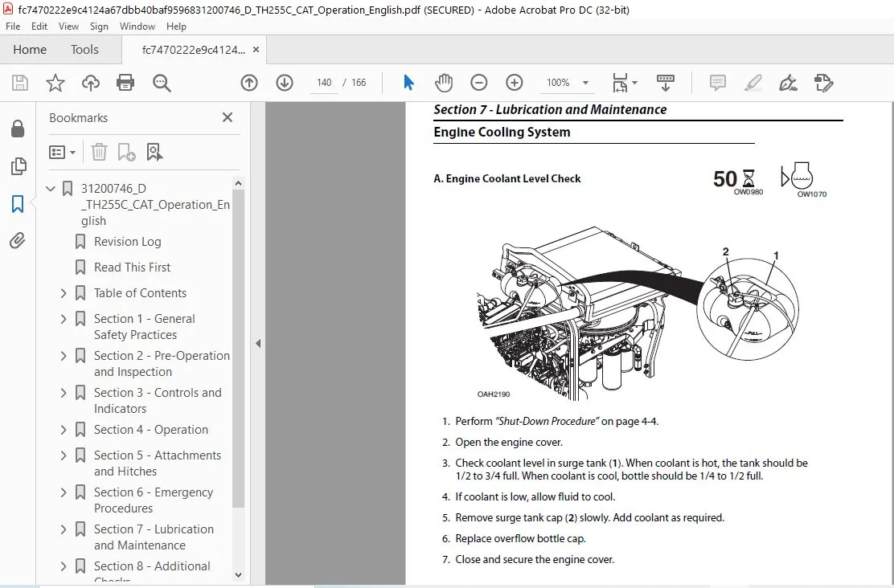Image resolution: width=894 pixels, height=588 pixels.
Task: Delete selected bookmark trash icon
Action: [99, 152]
